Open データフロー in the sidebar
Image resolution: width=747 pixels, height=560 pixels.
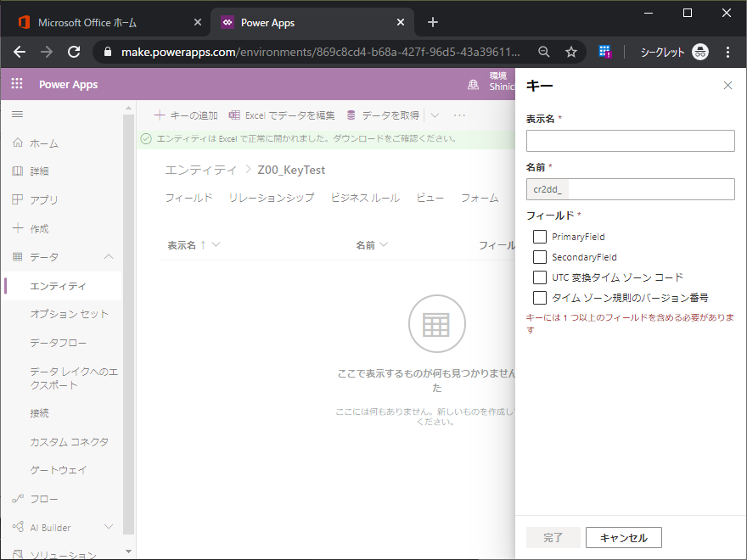(58, 343)
